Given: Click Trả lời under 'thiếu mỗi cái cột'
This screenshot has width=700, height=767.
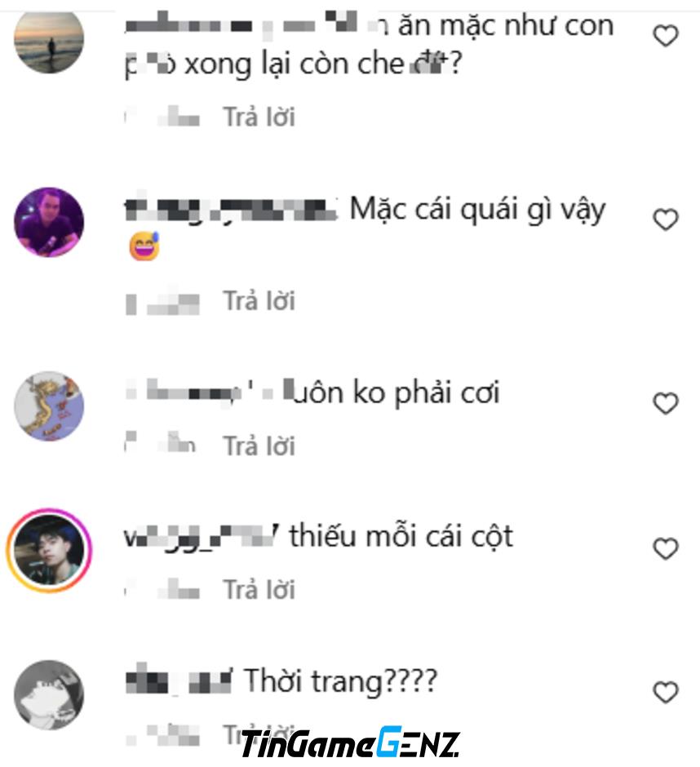Looking at the screenshot, I should 259,589.
